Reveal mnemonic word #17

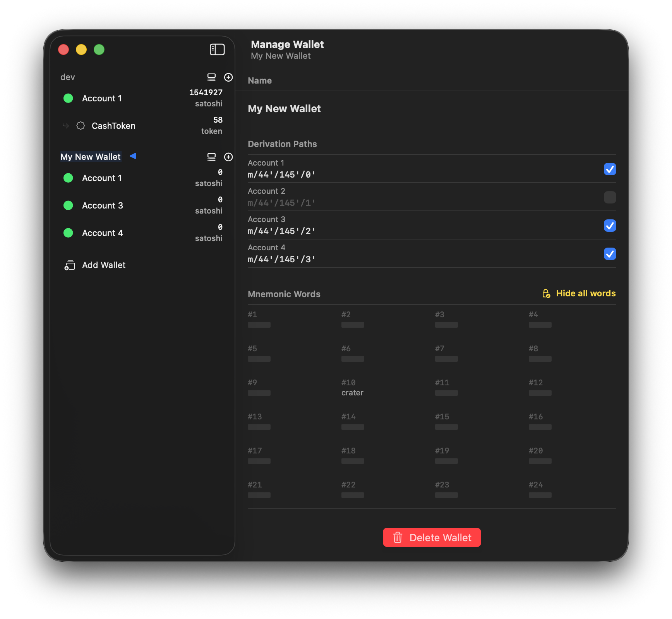tap(259, 461)
